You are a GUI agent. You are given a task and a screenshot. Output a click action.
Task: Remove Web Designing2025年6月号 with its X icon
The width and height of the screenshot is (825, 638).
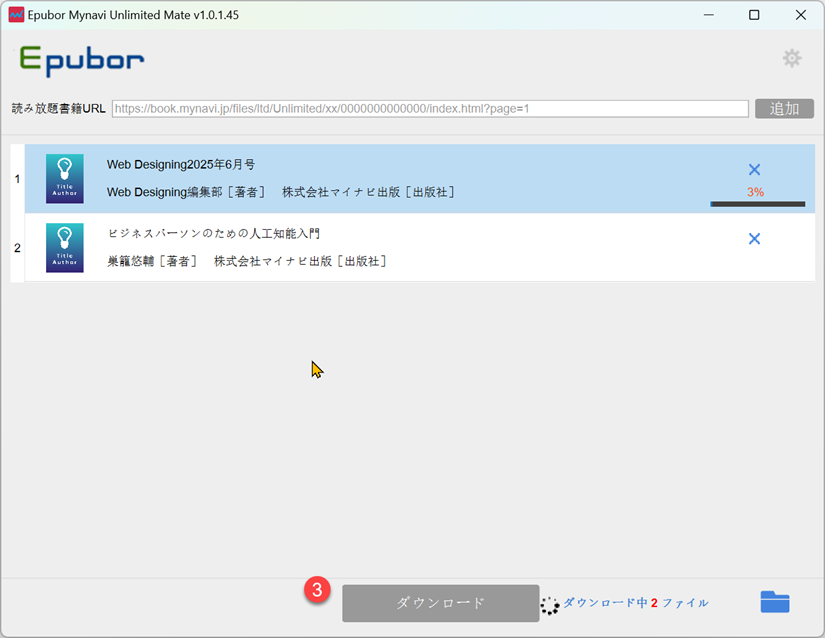tap(754, 169)
